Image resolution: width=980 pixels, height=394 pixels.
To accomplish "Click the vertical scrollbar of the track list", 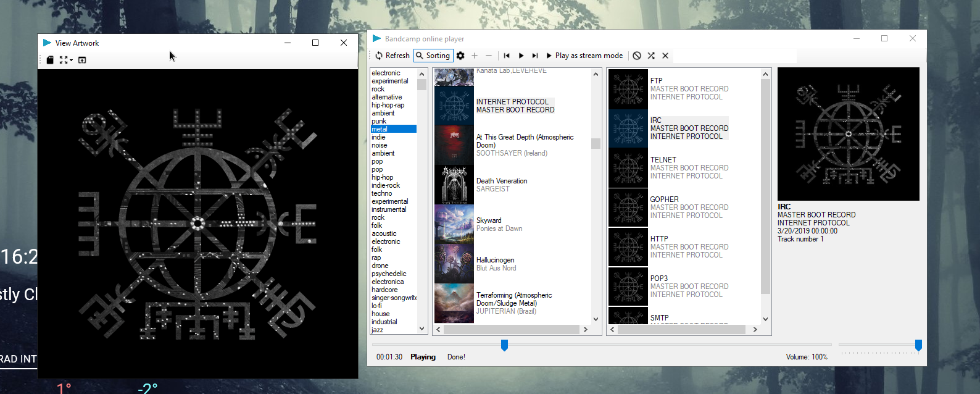I will [765, 187].
